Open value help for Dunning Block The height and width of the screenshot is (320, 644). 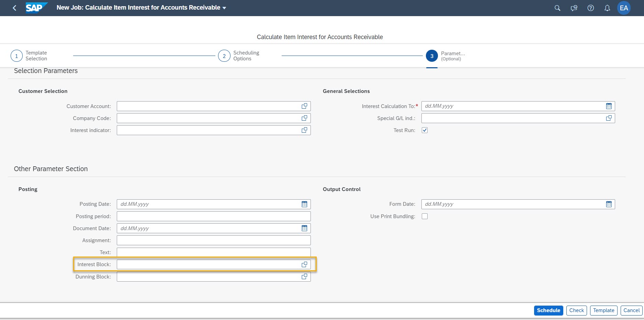(304, 277)
